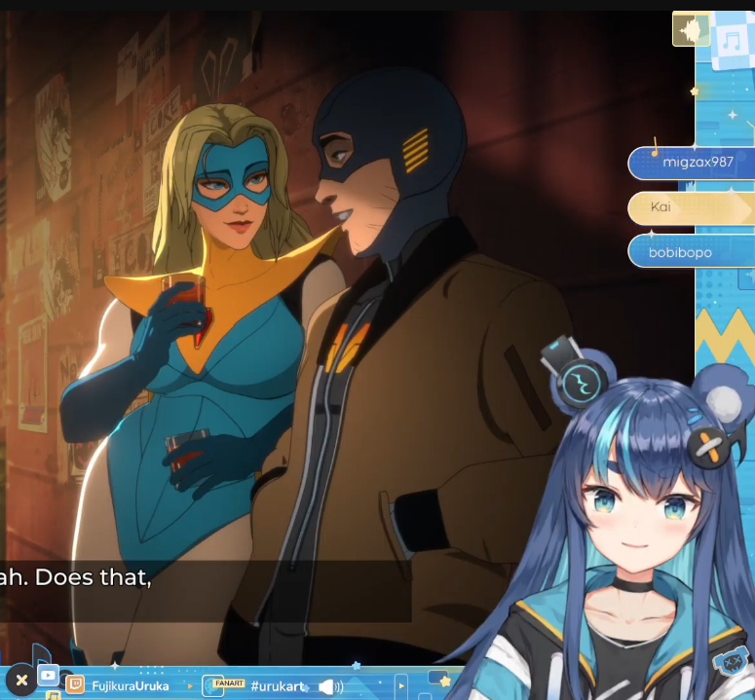Click the gold star icon on bottom bar
Viewport: 755px width, 700px height.
445,682
